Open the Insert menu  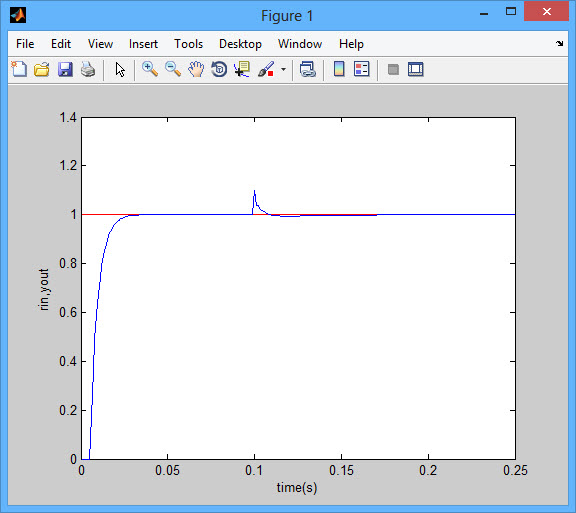pyautogui.click(x=143, y=44)
